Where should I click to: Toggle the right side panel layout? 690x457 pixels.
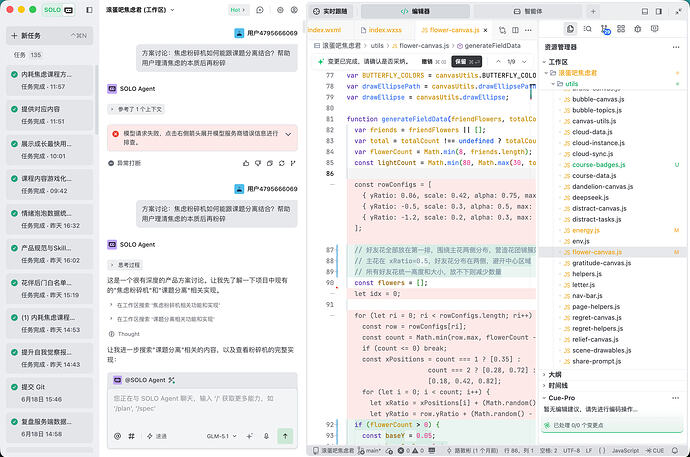click(659, 11)
